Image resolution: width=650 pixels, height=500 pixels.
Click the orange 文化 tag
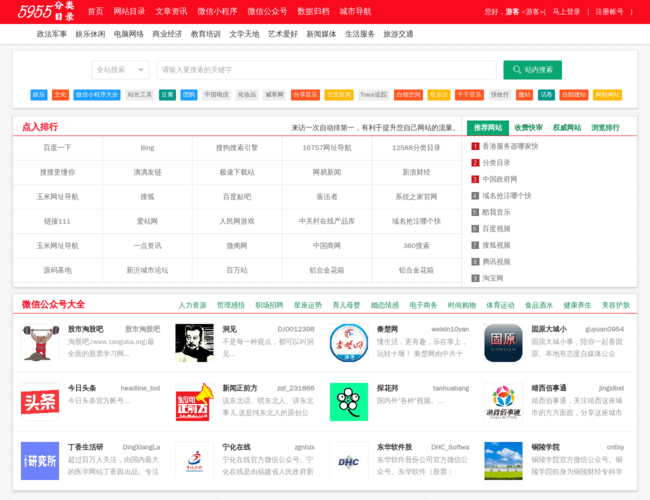point(61,95)
